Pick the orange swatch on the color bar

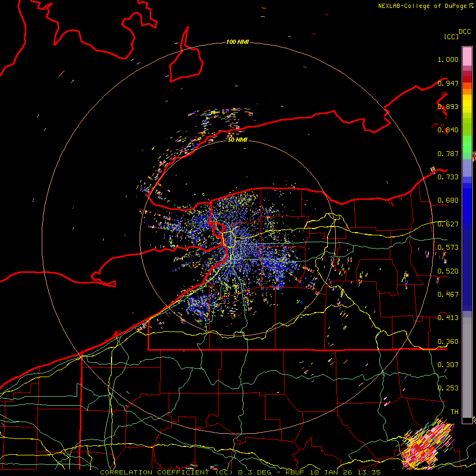tap(467, 91)
